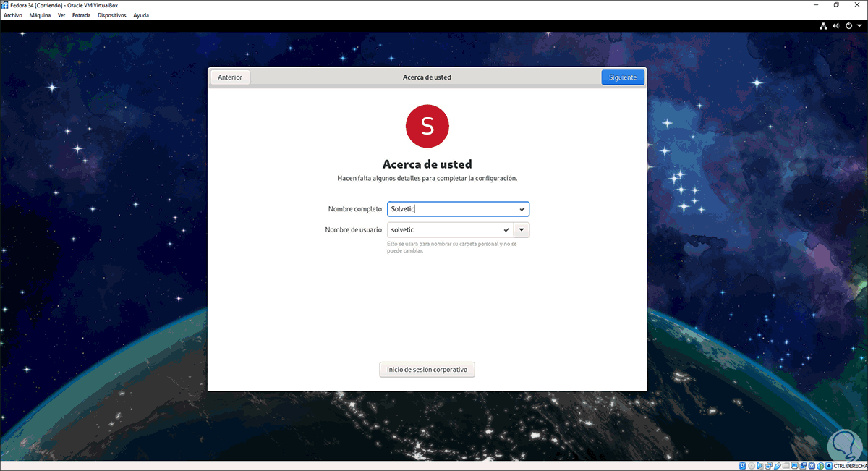Screen dimensions: 868x471
Task: Click the Nombre de usuario label
Action: [354, 230]
